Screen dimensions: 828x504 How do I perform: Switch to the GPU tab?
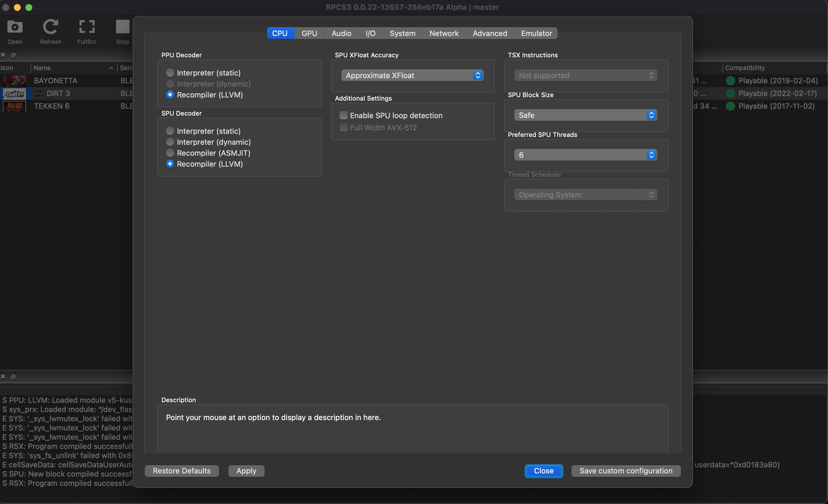point(309,33)
